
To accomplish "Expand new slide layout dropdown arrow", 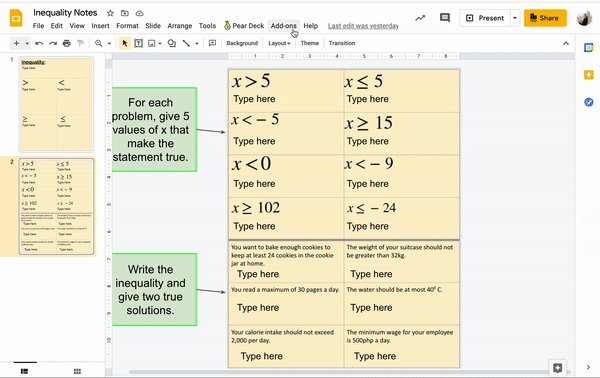I will click(27, 44).
